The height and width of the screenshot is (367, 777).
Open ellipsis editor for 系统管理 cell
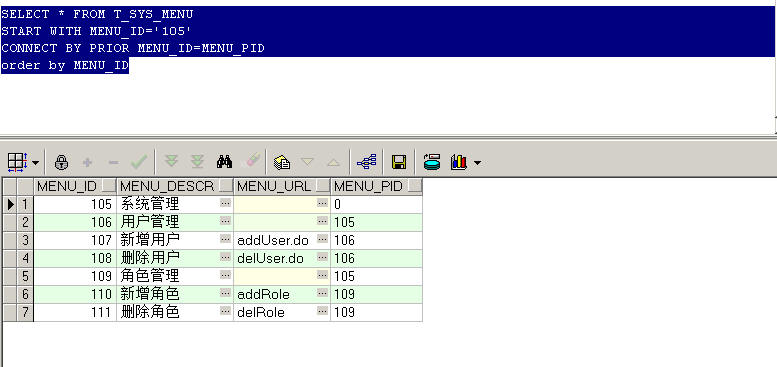tap(225, 203)
